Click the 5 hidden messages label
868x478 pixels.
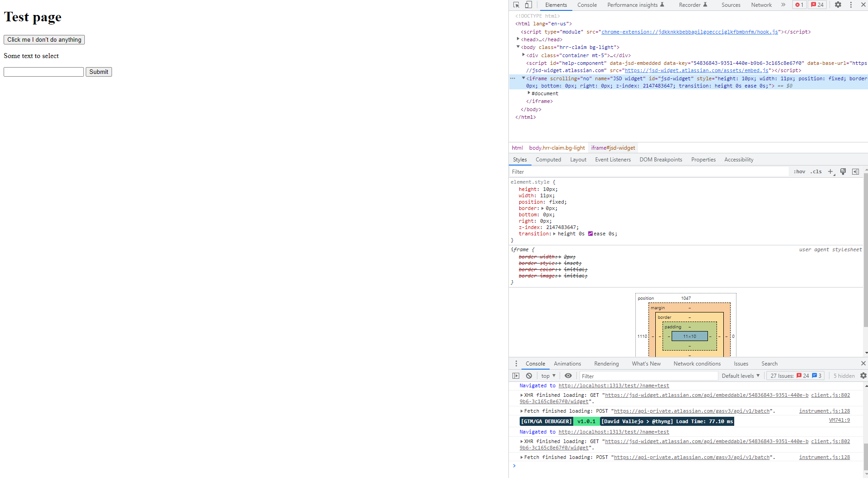(x=844, y=376)
